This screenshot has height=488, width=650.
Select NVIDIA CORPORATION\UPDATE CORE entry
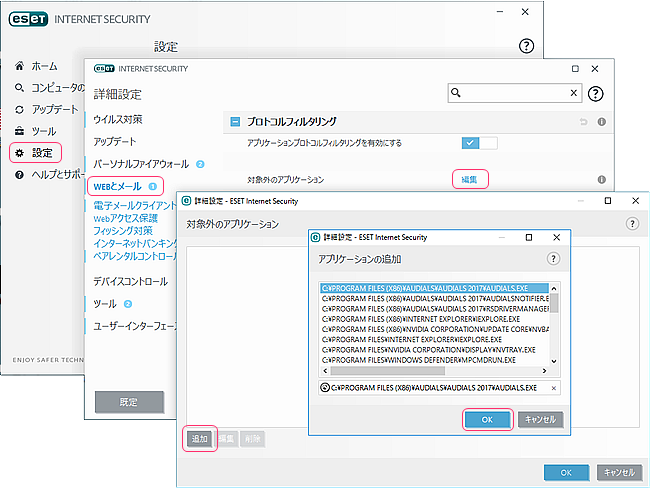pyautogui.click(x=435, y=329)
